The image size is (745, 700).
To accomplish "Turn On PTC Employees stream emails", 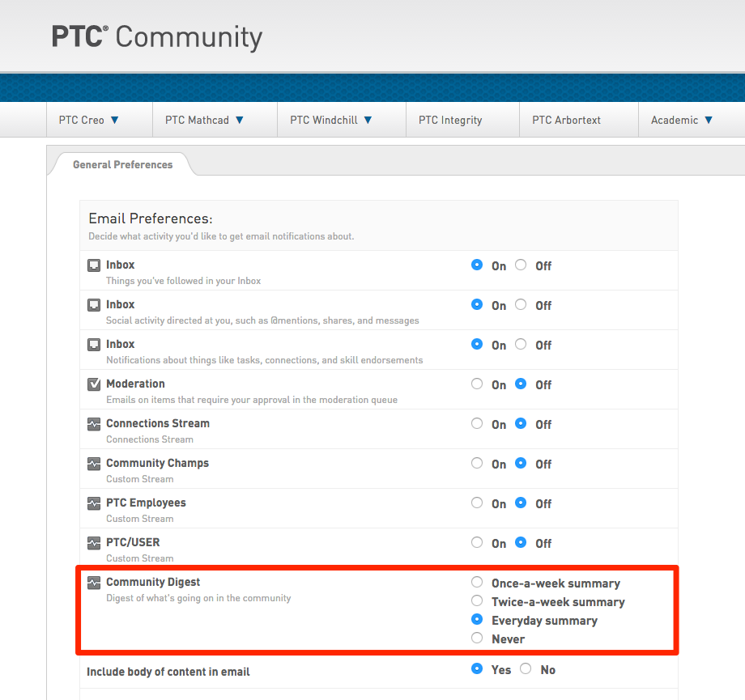I will [x=477, y=503].
